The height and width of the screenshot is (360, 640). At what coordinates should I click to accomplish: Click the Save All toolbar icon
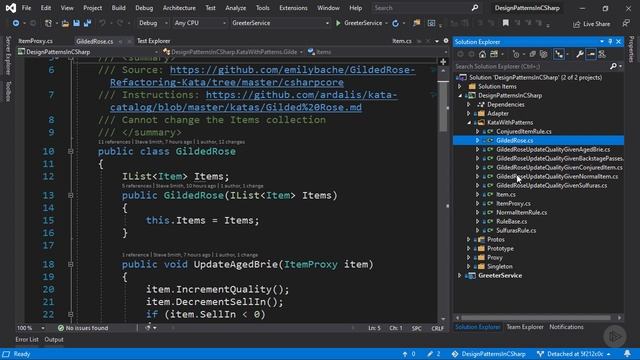pos(87,23)
